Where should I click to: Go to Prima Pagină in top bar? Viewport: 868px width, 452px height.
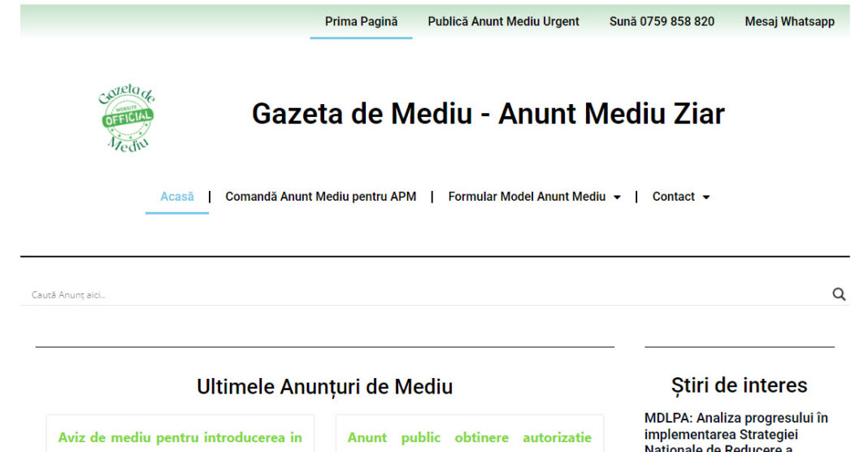pos(361,22)
